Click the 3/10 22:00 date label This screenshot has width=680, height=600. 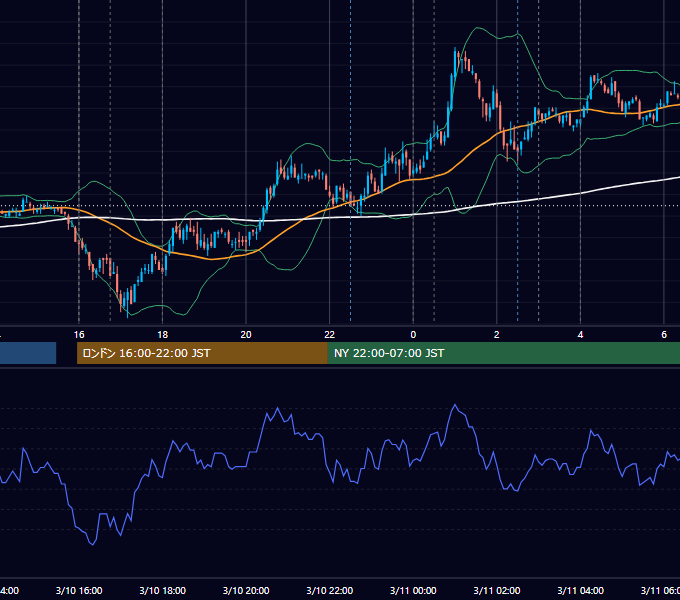(x=330, y=590)
